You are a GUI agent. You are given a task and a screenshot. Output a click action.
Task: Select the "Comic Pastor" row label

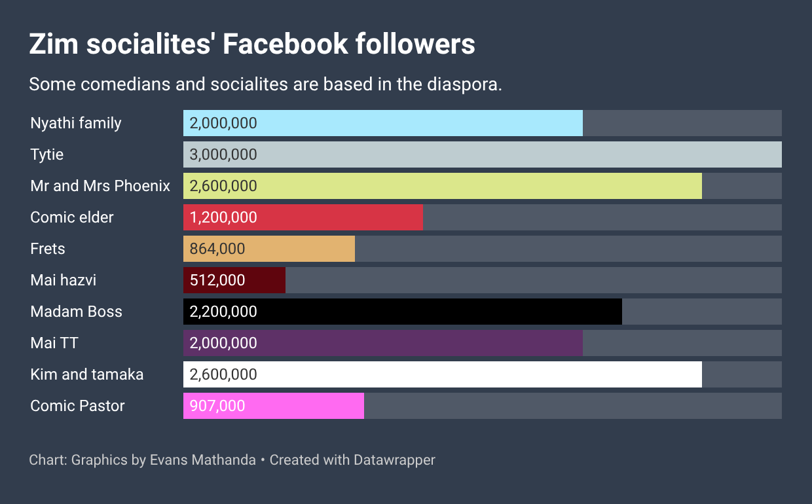pyautogui.click(x=77, y=406)
